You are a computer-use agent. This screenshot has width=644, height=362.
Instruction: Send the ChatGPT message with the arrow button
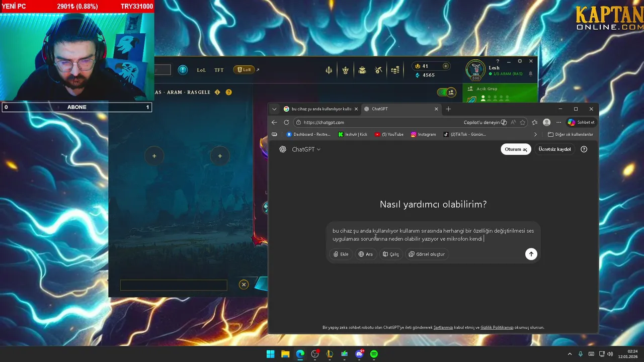tap(531, 254)
